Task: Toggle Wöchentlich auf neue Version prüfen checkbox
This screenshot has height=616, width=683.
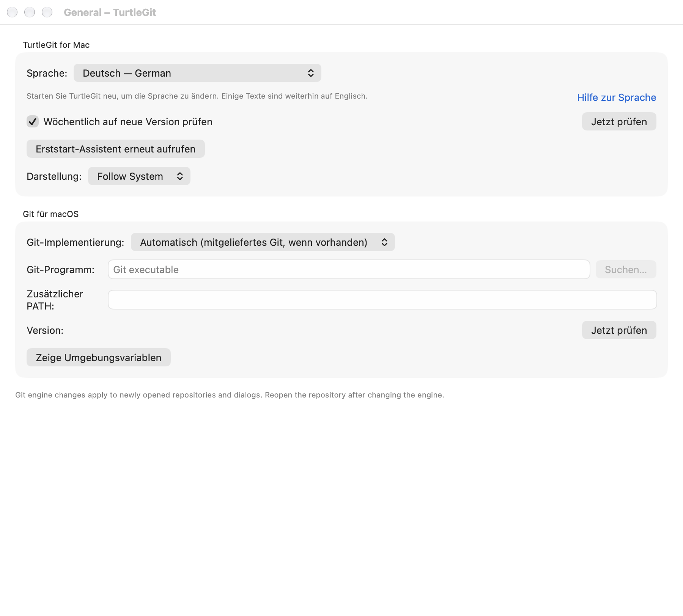Action: coord(33,121)
